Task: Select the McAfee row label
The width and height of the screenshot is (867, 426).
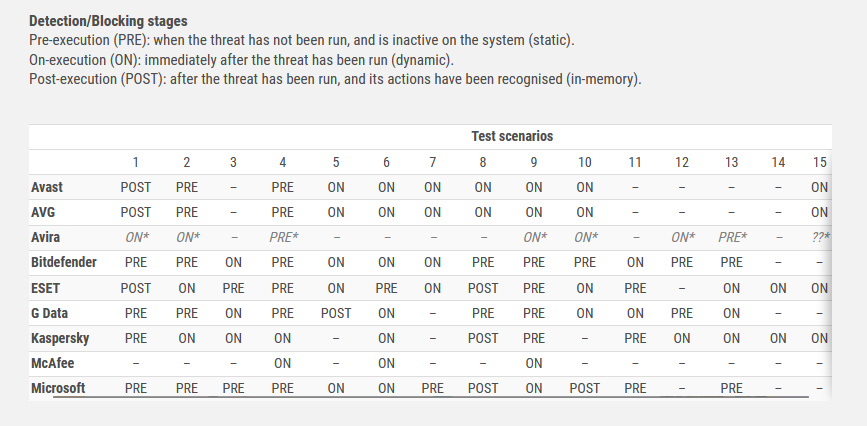Action: 53,363
